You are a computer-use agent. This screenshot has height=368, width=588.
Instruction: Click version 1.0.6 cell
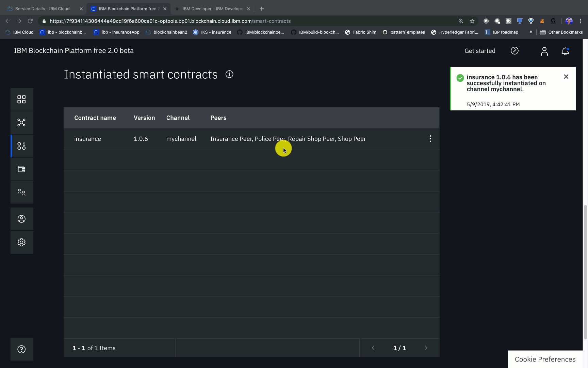[x=141, y=139]
